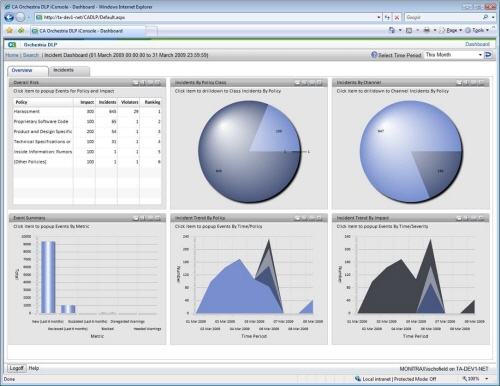Open the This Month time period dropdown

point(480,55)
